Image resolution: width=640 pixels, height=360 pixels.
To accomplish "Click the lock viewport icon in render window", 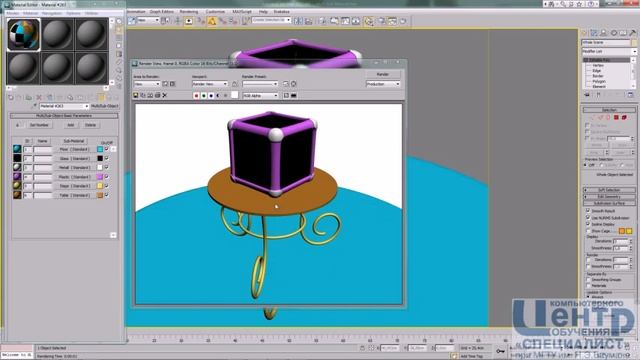I will pyautogui.click(x=235, y=84).
